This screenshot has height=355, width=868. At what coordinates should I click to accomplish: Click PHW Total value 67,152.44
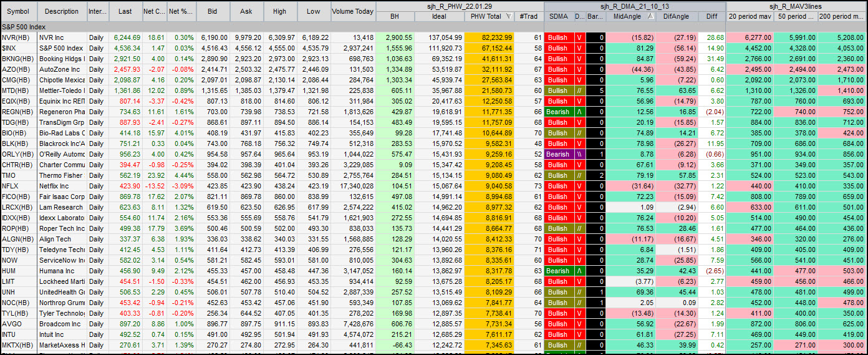pyautogui.click(x=489, y=49)
